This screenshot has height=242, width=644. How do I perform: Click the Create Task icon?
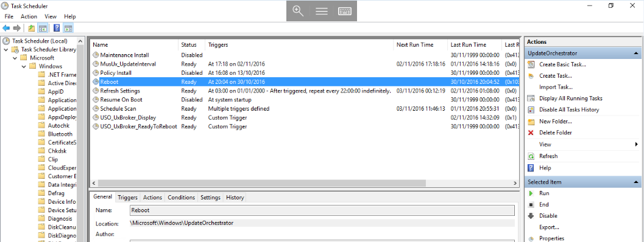click(531, 76)
